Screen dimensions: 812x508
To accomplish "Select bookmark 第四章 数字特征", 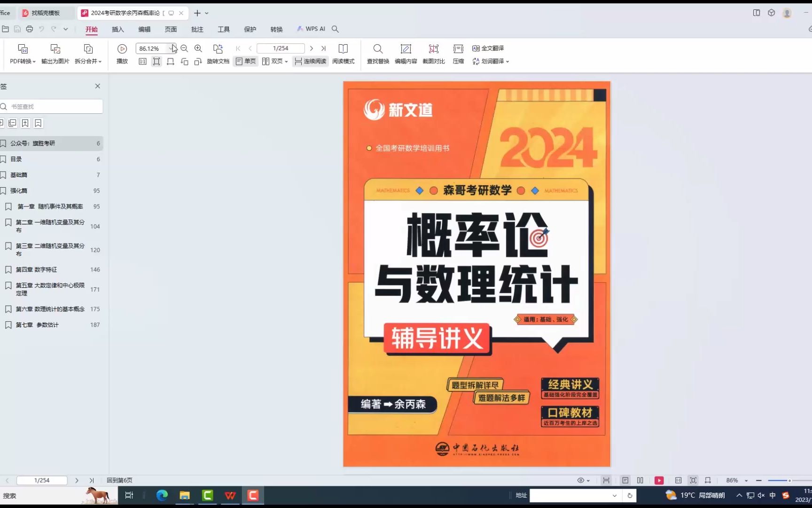I will 52,270.
